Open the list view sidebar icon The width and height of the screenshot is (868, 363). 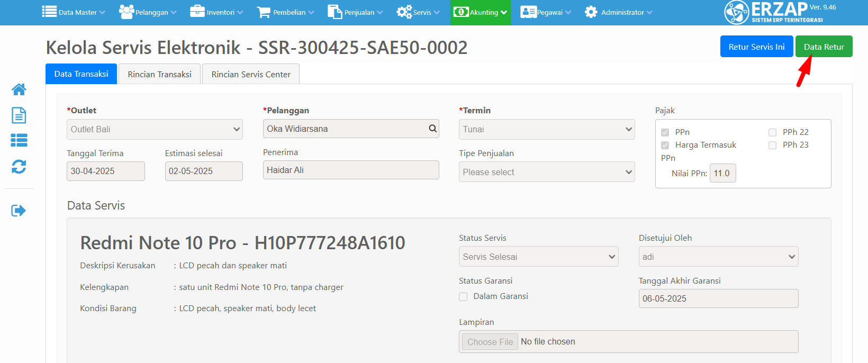19,140
